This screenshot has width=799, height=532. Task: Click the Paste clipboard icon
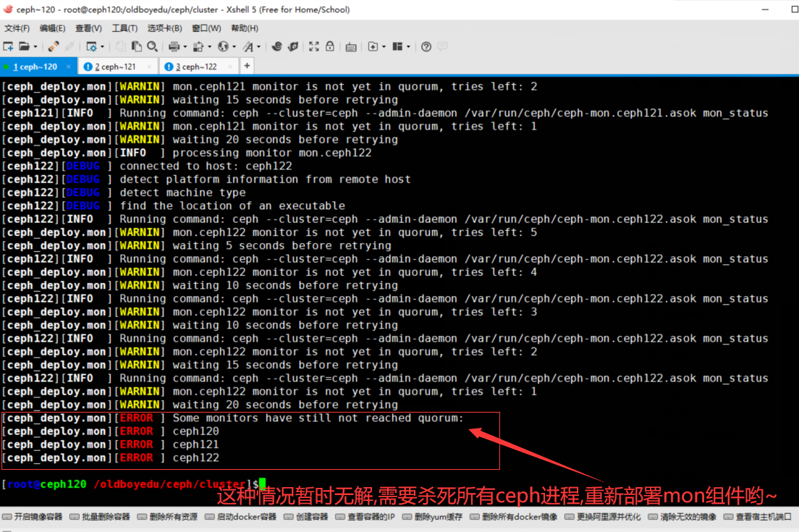point(137,46)
